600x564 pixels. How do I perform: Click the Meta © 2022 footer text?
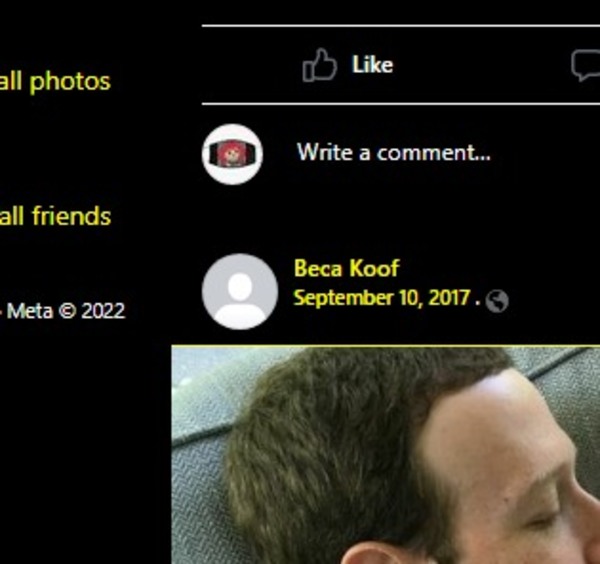click(65, 311)
